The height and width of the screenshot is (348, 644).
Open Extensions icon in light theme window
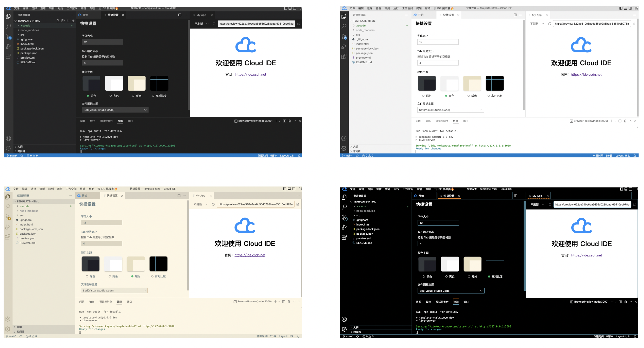pos(344,56)
